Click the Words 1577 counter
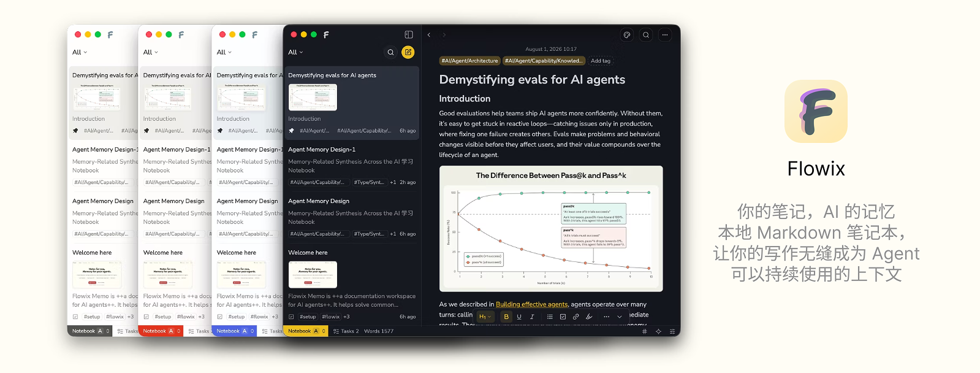The height and width of the screenshot is (373, 980). click(x=379, y=331)
